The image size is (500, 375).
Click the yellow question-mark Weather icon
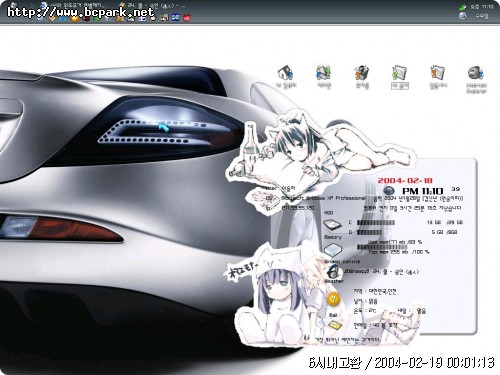click(333, 299)
